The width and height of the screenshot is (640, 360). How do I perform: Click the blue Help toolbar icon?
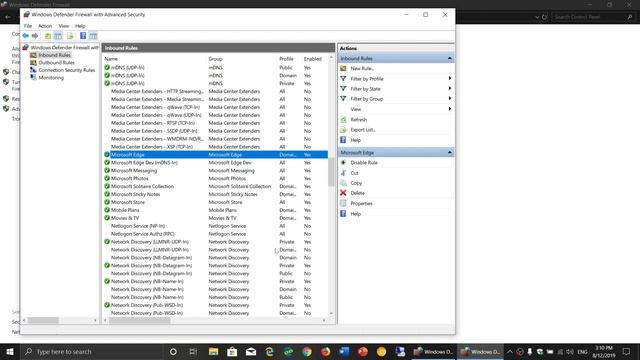click(x=83, y=36)
